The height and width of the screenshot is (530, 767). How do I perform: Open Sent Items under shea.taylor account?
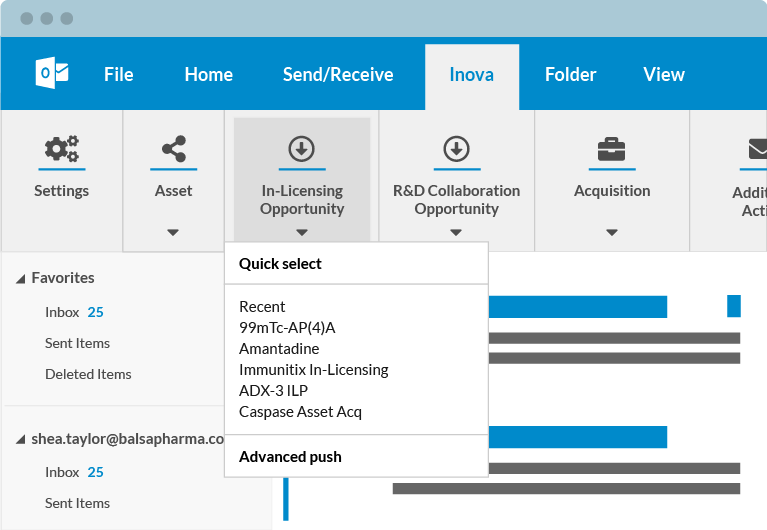(77, 503)
